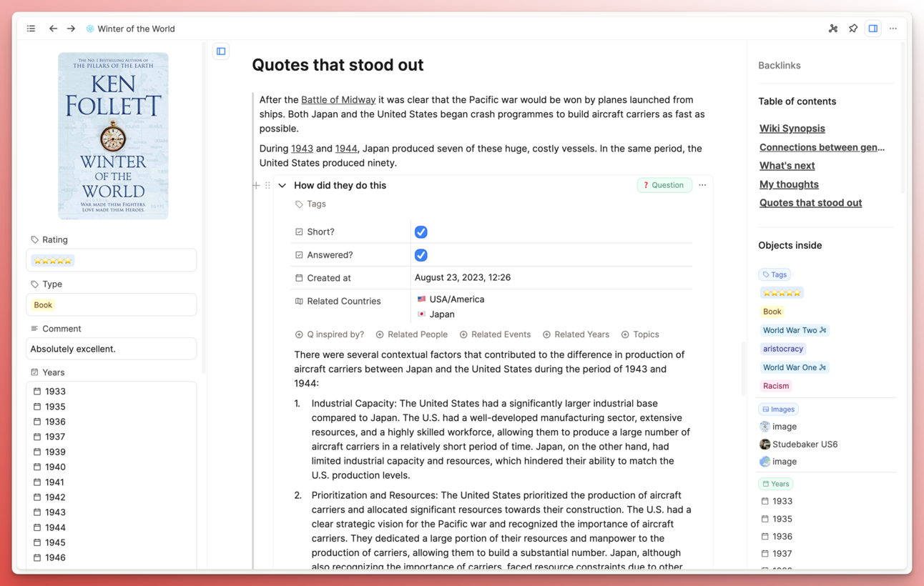The width and height of the screenshot is (924, 586).
Task: Collapse the 'How did they do this' block
Action: pyautogui.click(x=282, y=186)
